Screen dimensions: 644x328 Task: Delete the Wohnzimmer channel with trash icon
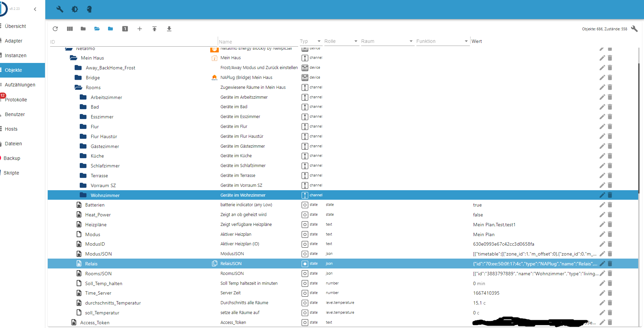point(610,195)
